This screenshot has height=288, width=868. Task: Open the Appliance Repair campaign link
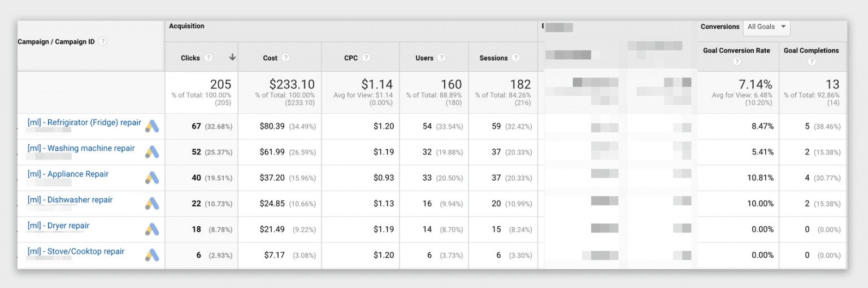(x=68, y=174)
